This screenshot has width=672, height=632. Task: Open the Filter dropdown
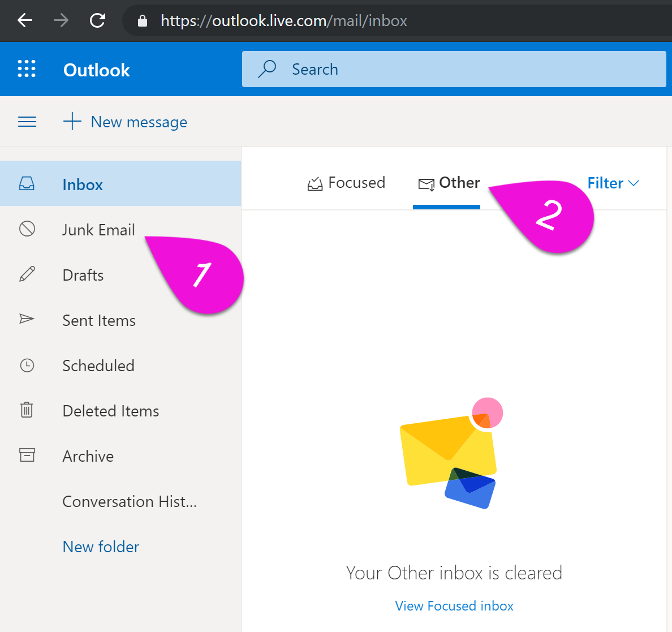coord(613,183)
